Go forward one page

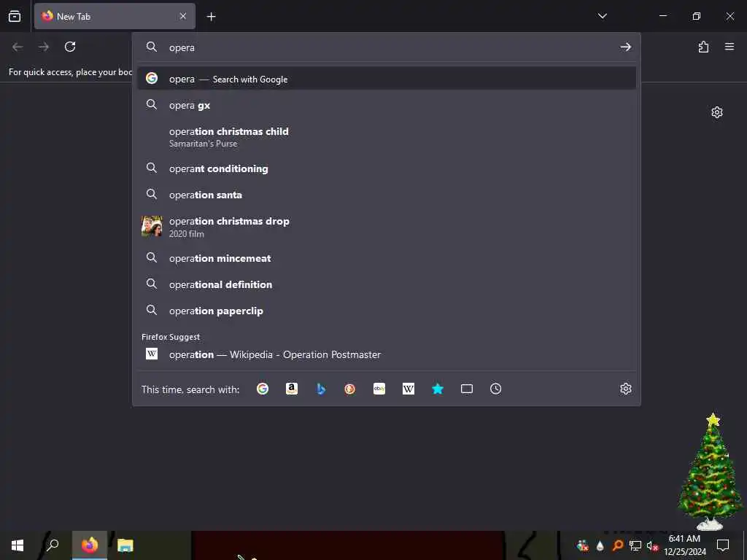tap(44, 47)
